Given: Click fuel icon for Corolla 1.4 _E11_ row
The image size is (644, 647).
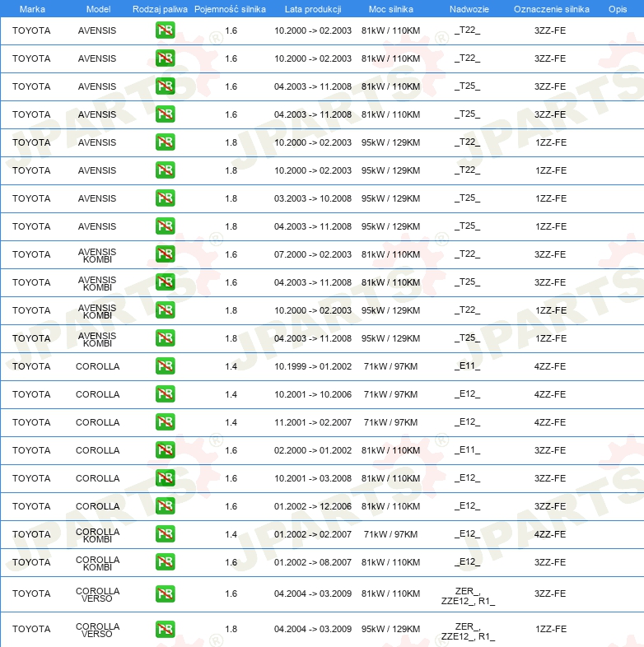Looking at the screenshot, I should click(165, 366).
